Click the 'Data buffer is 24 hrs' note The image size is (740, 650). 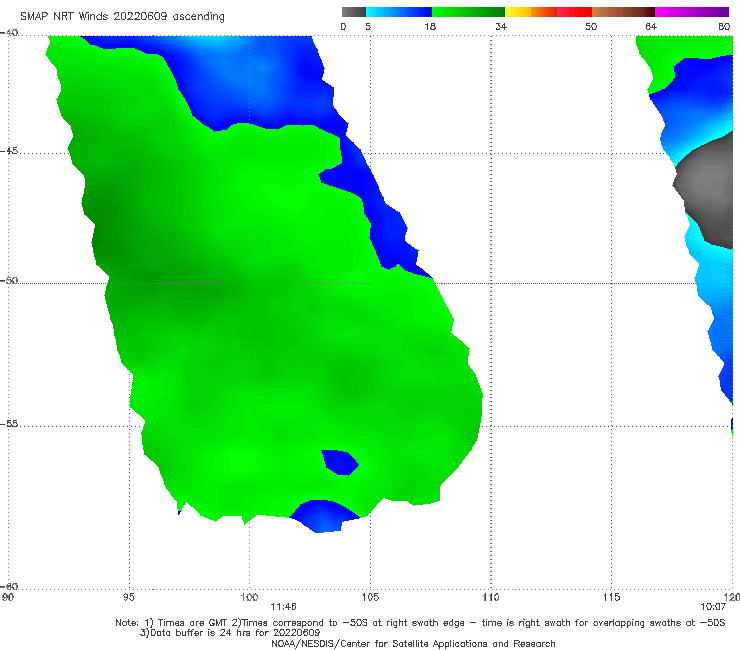pos(230,633)
